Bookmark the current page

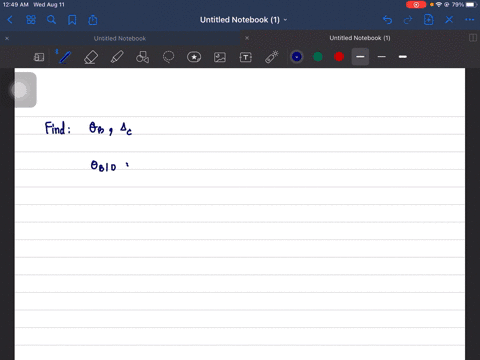pyautogui.click(x=72, y=20)
